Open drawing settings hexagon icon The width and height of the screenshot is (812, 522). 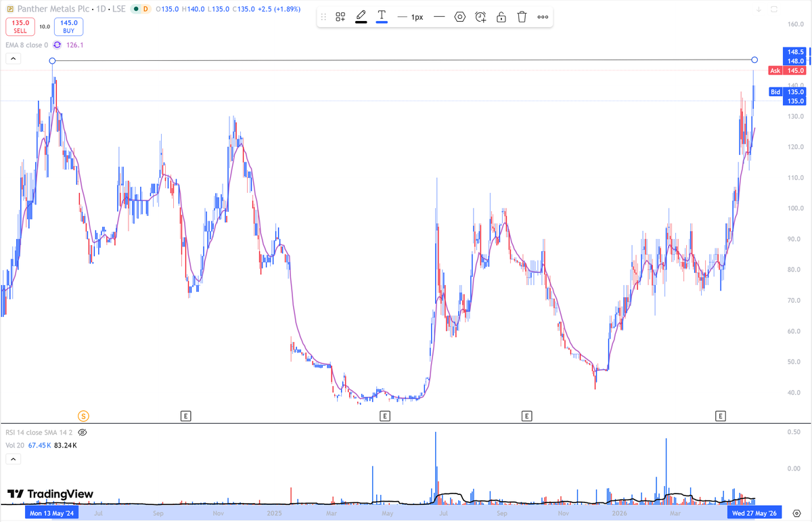(460, 17)
